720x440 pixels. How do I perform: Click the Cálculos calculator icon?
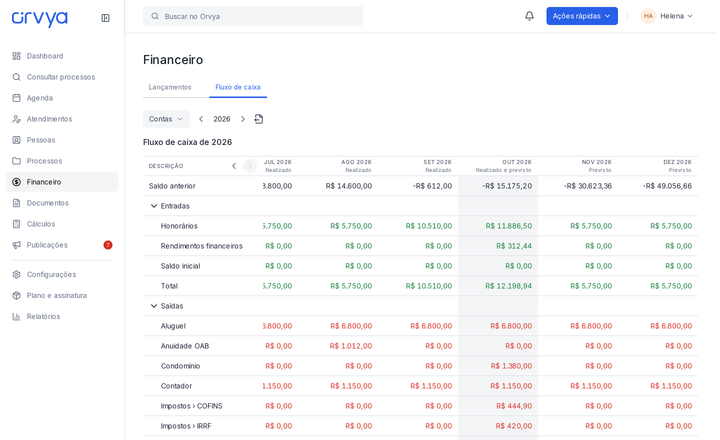click(17, 224)
